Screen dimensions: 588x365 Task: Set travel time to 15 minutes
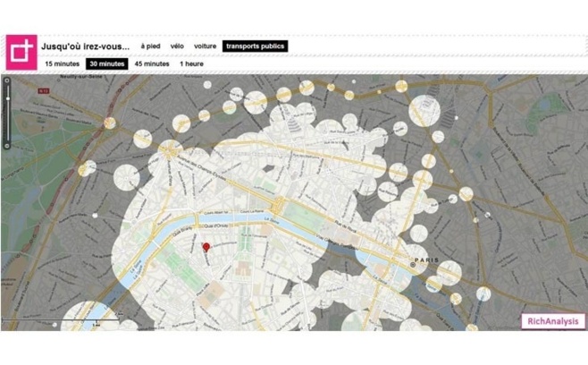tap(61, 64)
